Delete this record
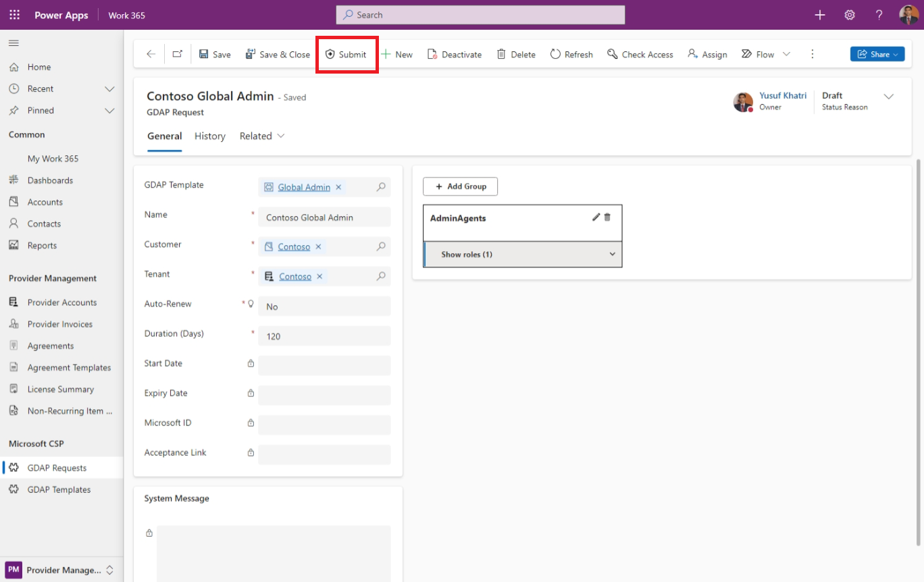The height and width of the screenshot is (582, 924). coord(516,54)
